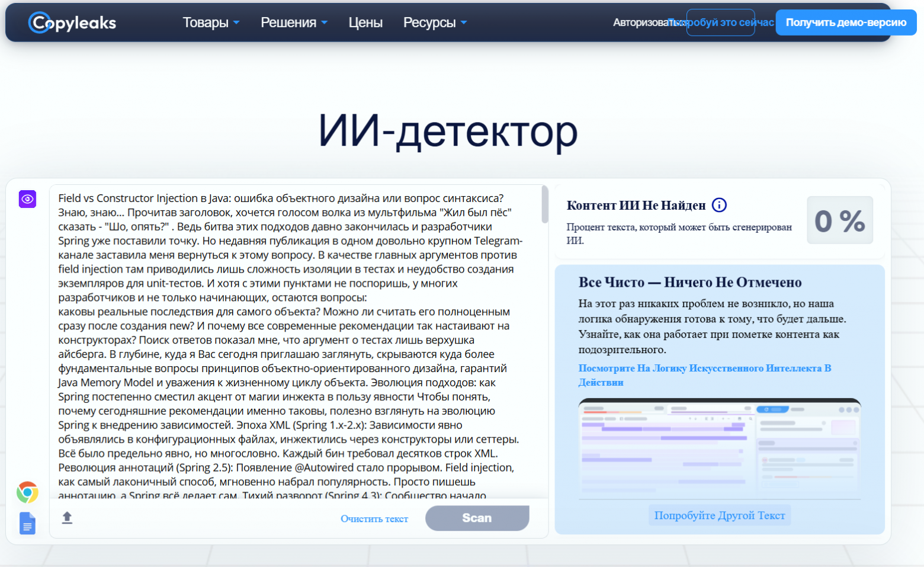Expand the Решения dropdown
Screen dimensions: 924x567
click(x=294, y=22)
